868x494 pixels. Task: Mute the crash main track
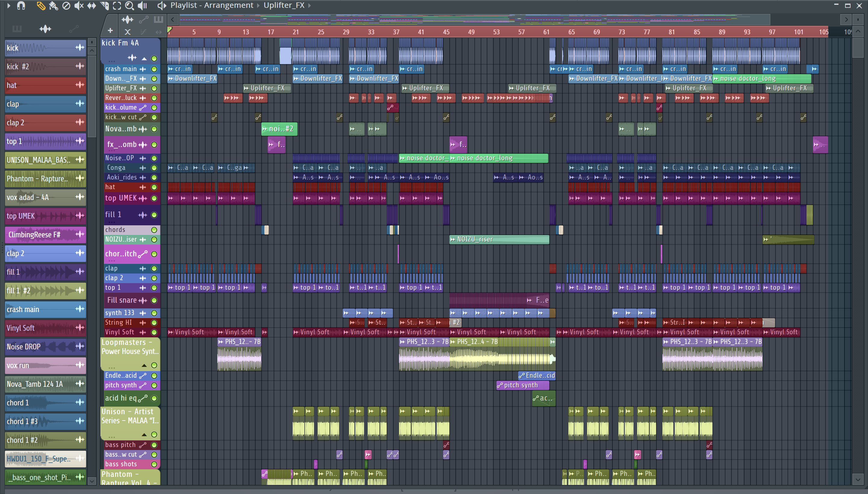point(154,69)
